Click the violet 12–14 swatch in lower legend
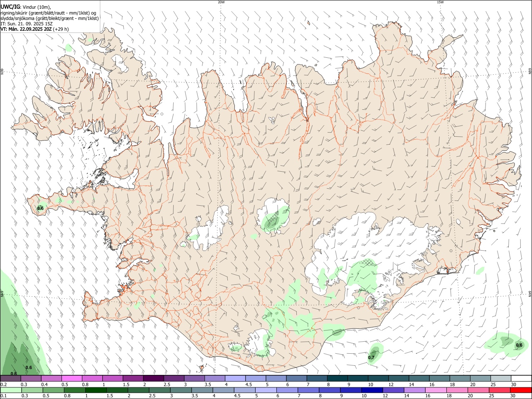This screenshot has height=399, width=532. [x=393, y=390]
